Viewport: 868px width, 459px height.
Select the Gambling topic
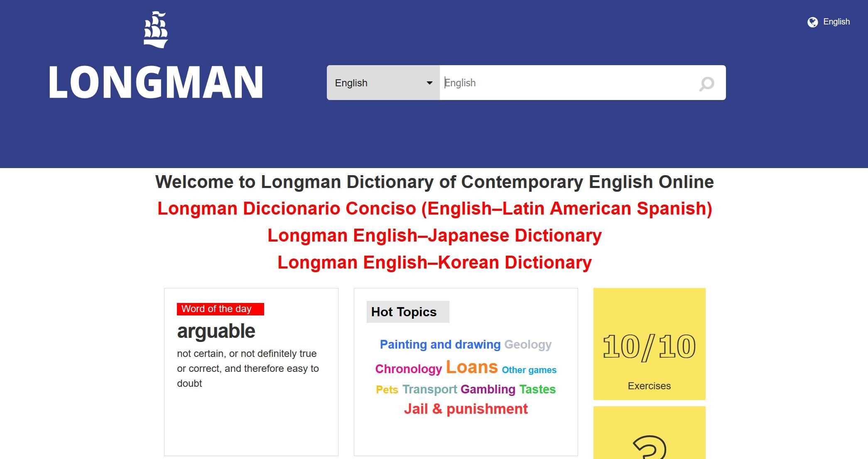[x=488, y=389]
